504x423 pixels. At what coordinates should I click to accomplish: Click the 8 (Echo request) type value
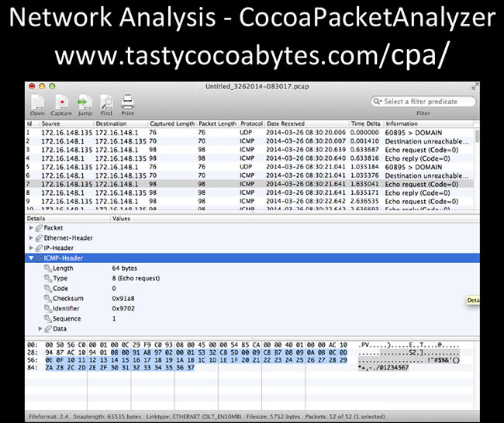(136, 278)
